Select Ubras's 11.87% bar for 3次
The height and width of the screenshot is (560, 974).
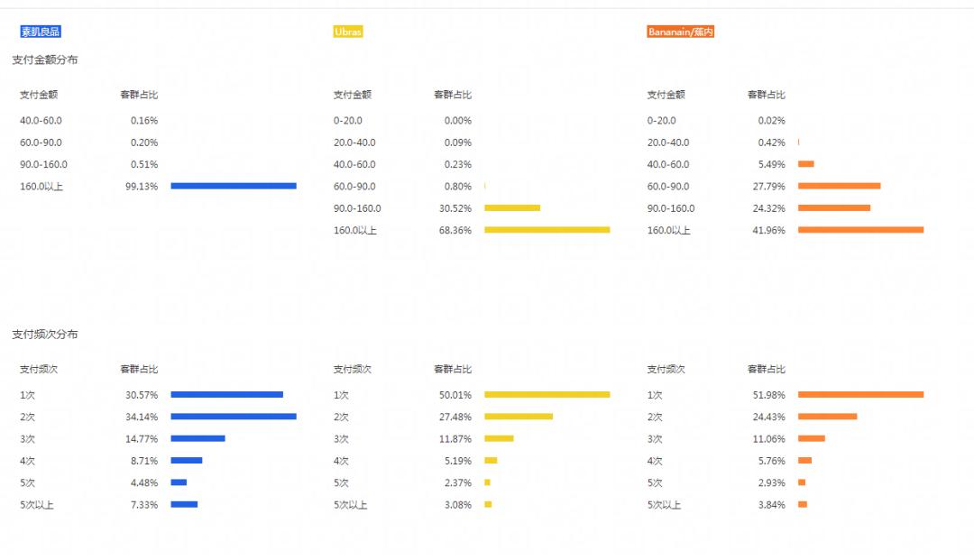(x=499, y=439)
